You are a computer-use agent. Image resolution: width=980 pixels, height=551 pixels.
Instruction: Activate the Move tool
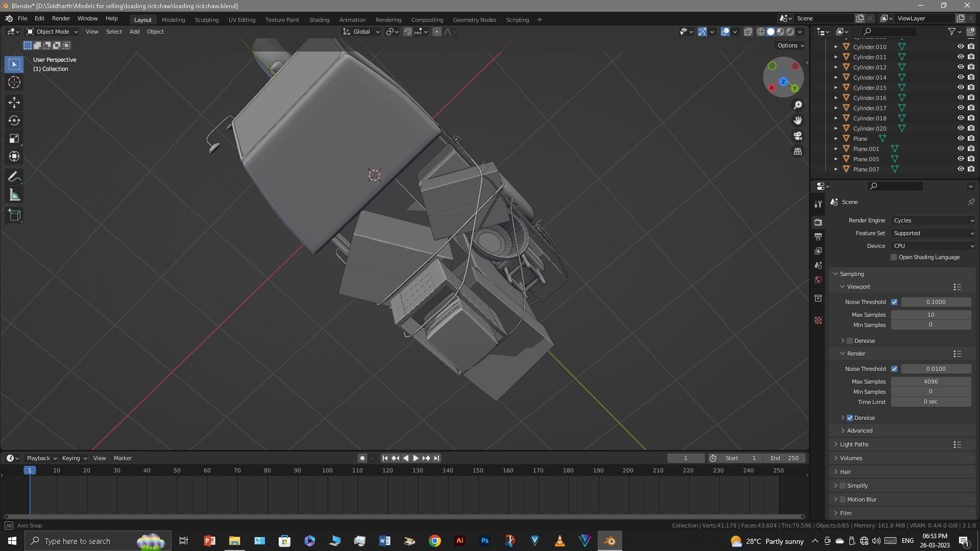click(14, 103)
